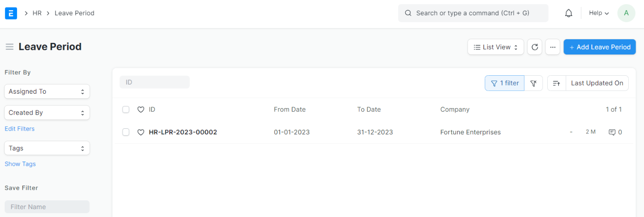Refresh the Leave Period list
Viewport: 644px width, 217px height.
point(534,47)
